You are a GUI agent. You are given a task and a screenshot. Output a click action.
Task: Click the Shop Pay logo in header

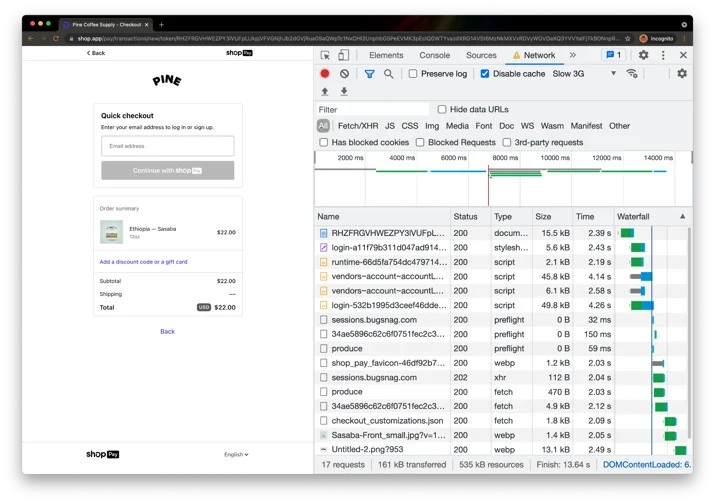pos(239,53)
